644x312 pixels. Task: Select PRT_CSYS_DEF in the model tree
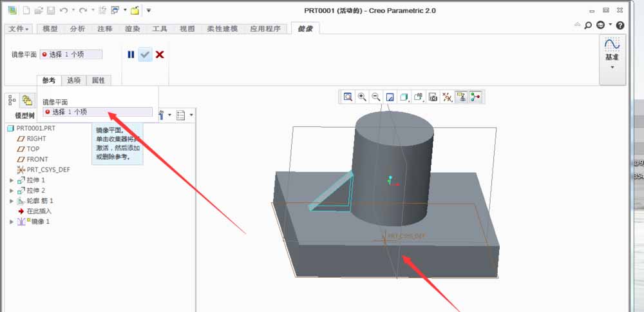[48, 170]
